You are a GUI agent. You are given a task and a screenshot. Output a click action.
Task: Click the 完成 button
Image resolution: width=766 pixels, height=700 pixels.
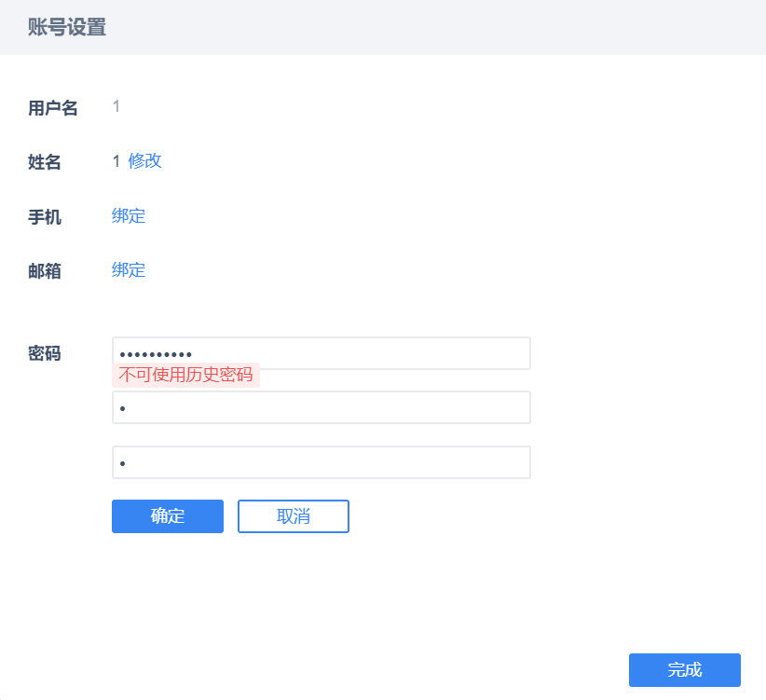[684, 670]
